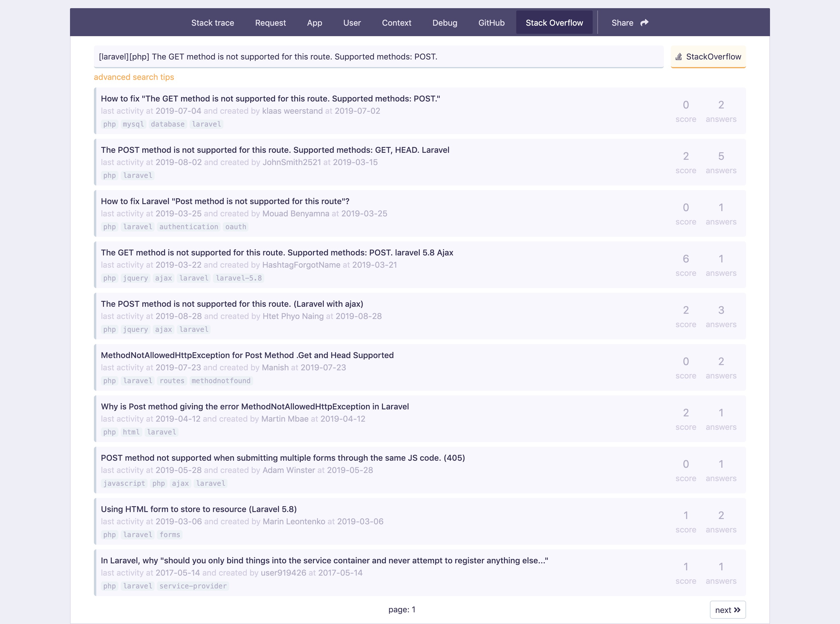Image resolution: width=840 pixels, height=624 pixels.
Task: Click the Stack Overflow navigation tab
Action: click(x=554, y=22)
